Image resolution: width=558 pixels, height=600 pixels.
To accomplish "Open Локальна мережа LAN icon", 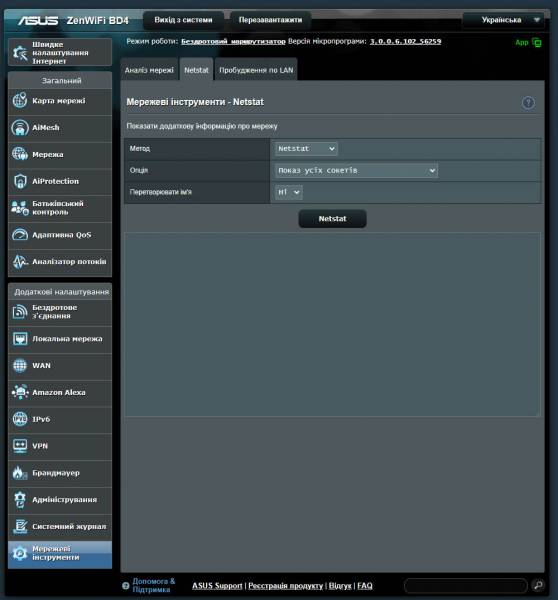I will click(x=20, y=339).
